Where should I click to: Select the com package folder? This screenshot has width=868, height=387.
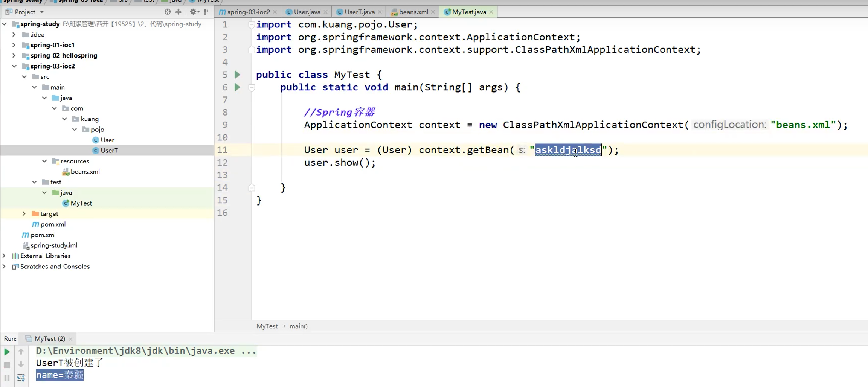(77, 108)
